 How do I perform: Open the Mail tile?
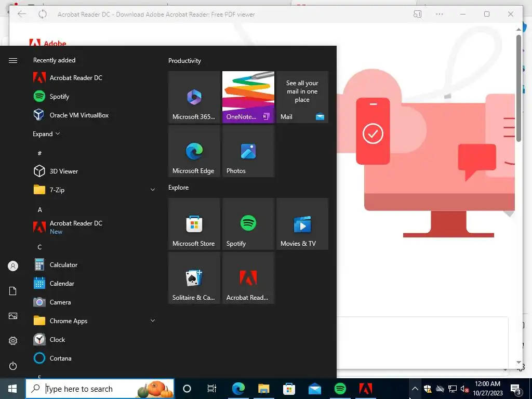pyautogui.click(x=302, y=97)
